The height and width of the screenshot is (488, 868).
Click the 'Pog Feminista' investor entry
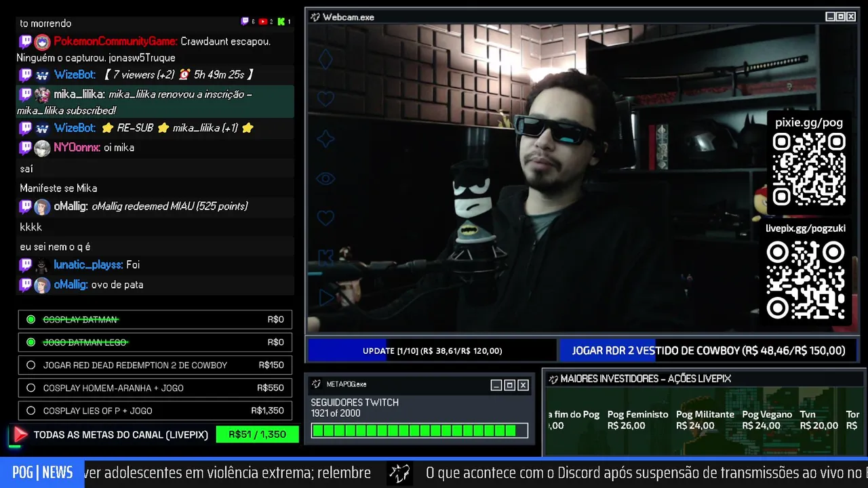pyautogui.click(x=637, y=420)
